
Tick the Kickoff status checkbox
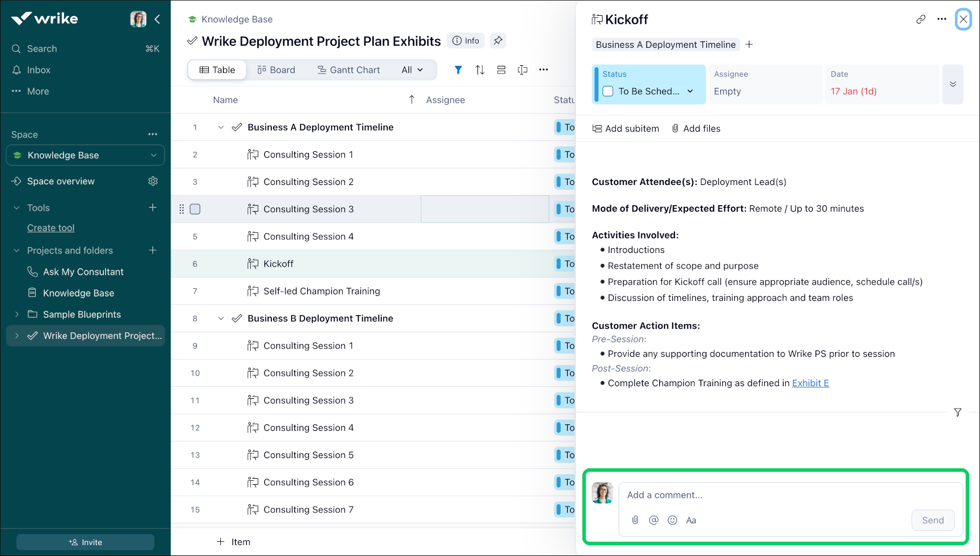click(x=608, y=91)
